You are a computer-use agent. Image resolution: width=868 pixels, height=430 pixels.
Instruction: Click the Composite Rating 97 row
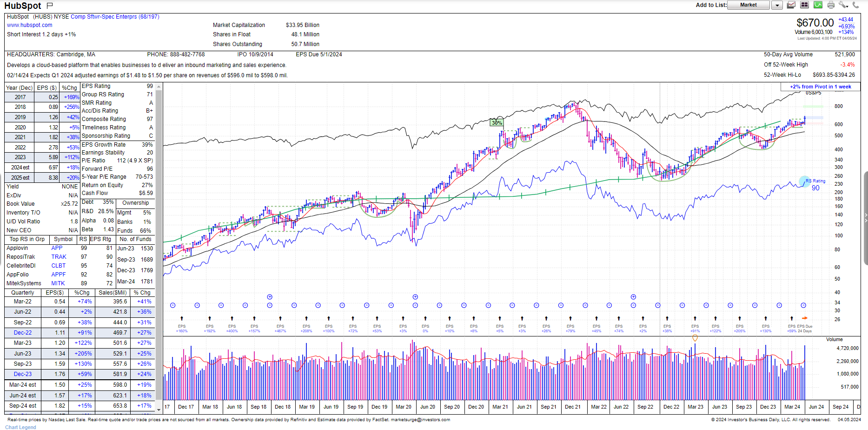pyautogui.click(x=118, y=119)
